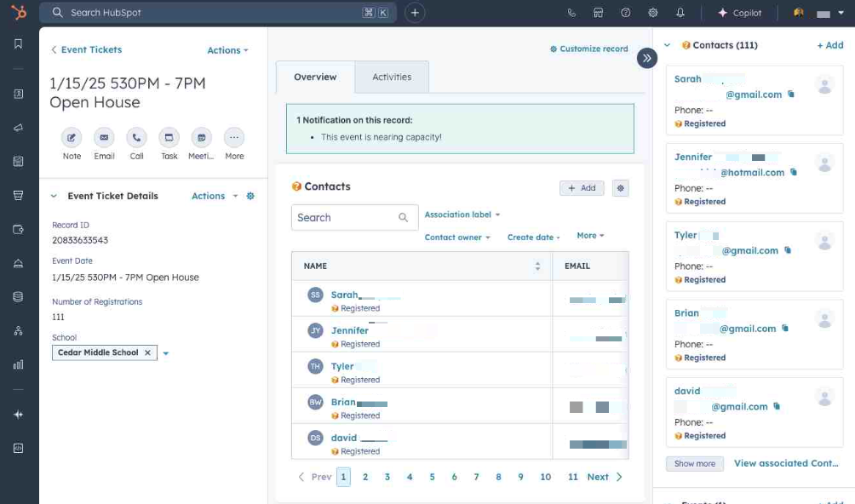
Task: Create a Task from the action row
Action: pos(169,138)
